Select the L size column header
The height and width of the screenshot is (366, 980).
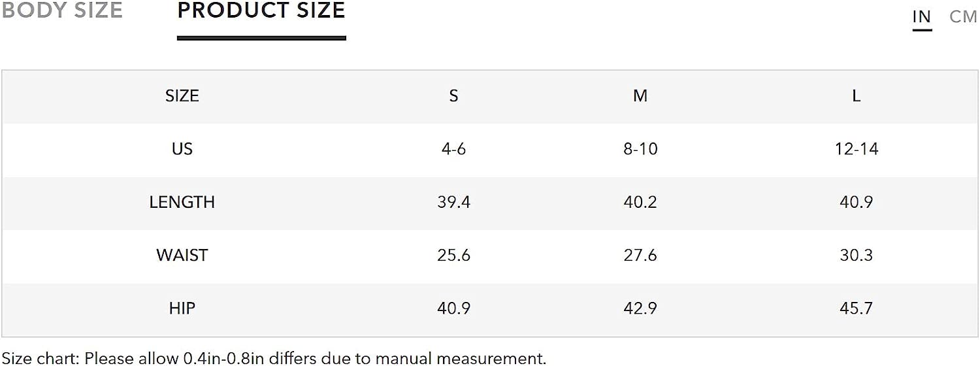(856, 96)
